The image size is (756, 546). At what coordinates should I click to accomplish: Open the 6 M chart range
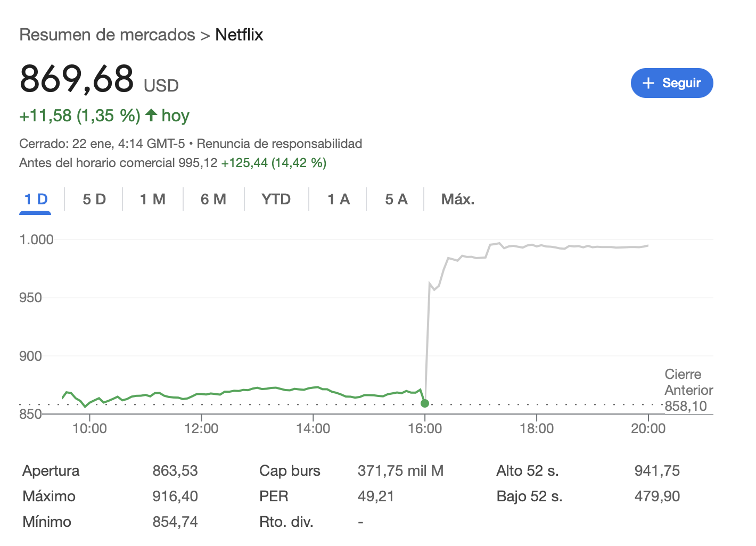click(x=213, y=200)
